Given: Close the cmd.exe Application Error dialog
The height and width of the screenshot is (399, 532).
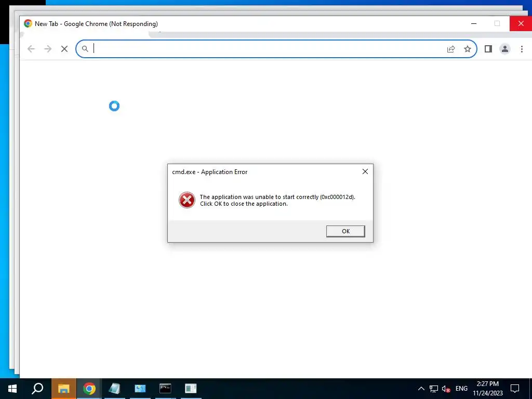Looking at the screenshot, I should 365,171.
